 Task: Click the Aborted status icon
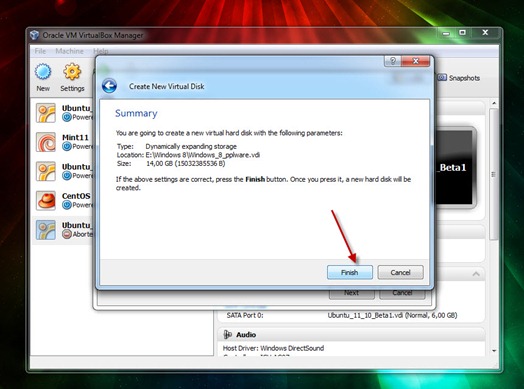coord(67,234)
